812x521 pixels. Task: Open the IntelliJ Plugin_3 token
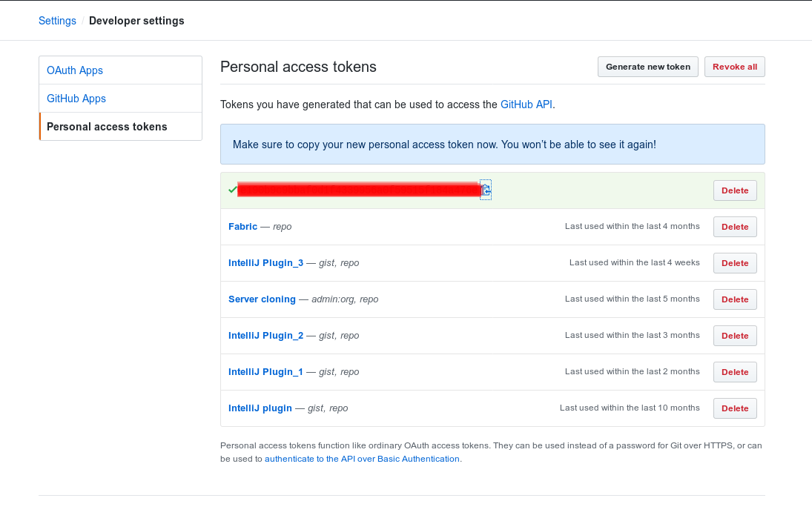tap(265, 263)
